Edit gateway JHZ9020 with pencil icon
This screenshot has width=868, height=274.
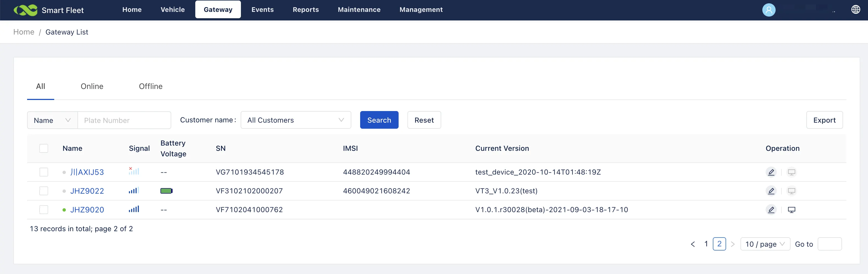pyautogui.click(x=771, y=210)
